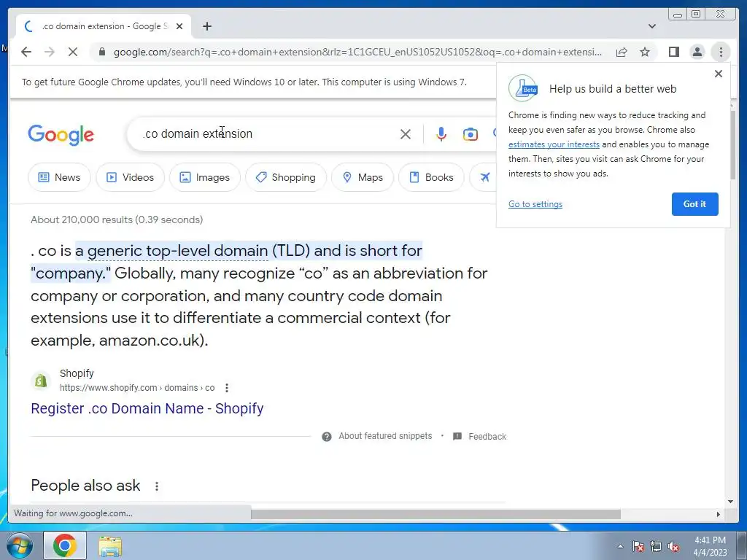Filter results by Videos
Viewport: 747px width, 560px height.
(x=130, y=177)
